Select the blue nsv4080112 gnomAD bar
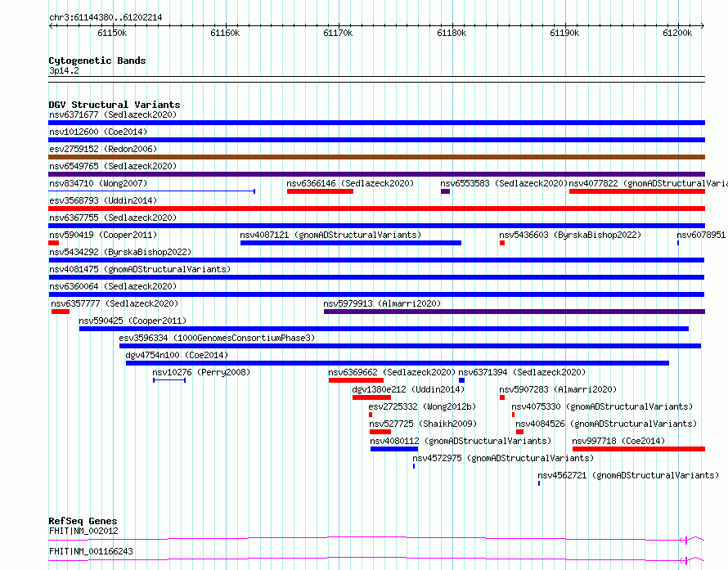The height and width of the screenshot is (570, 728). pos(394,449)
